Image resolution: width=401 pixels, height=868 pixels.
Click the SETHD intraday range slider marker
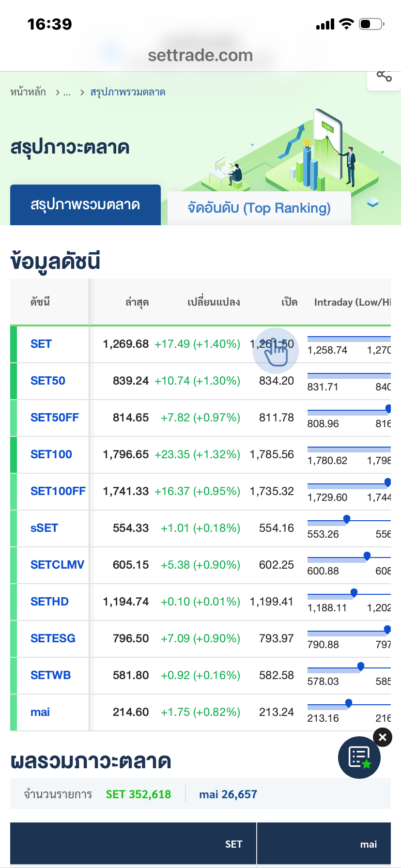354,592
